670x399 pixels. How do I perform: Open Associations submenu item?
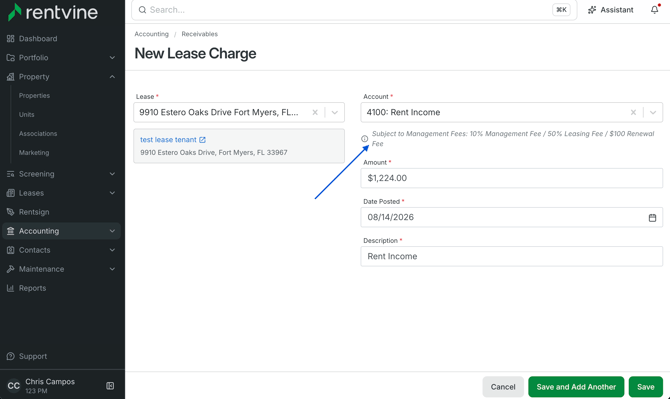(x=38, y=134)
